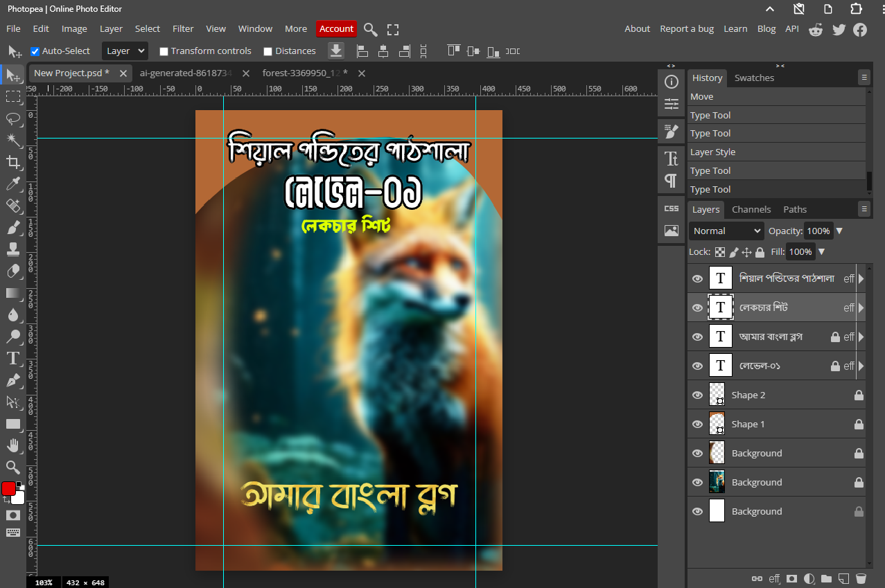The width and height of the screenshot is (885, 588).
Task: Select the Crop tool
Action: (13, 162)
